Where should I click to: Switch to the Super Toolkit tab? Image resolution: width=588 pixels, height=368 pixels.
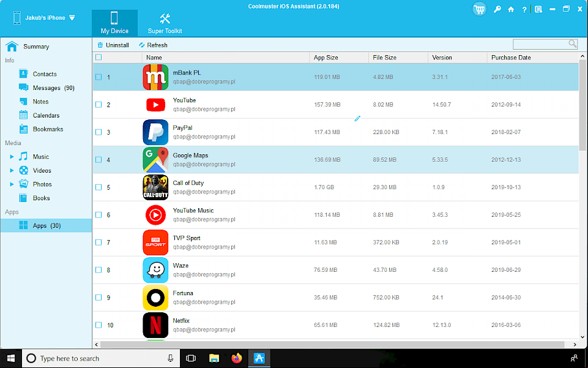165,23
